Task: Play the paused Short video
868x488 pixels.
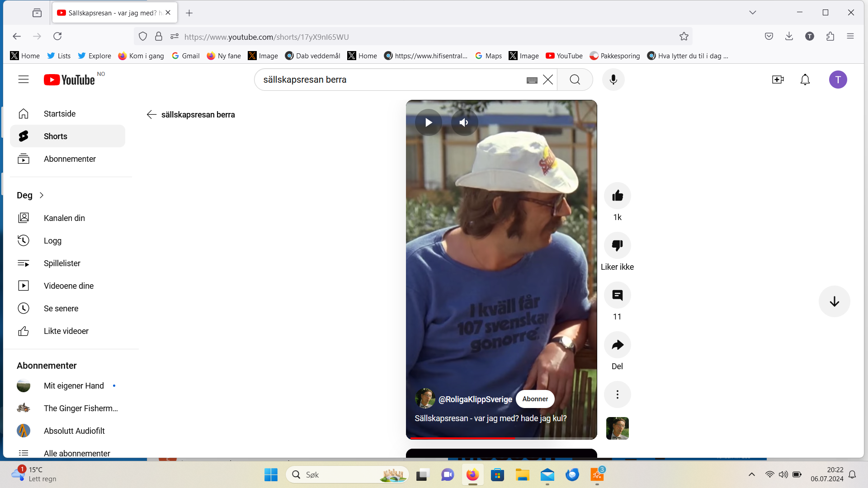Action: [428, 122]
